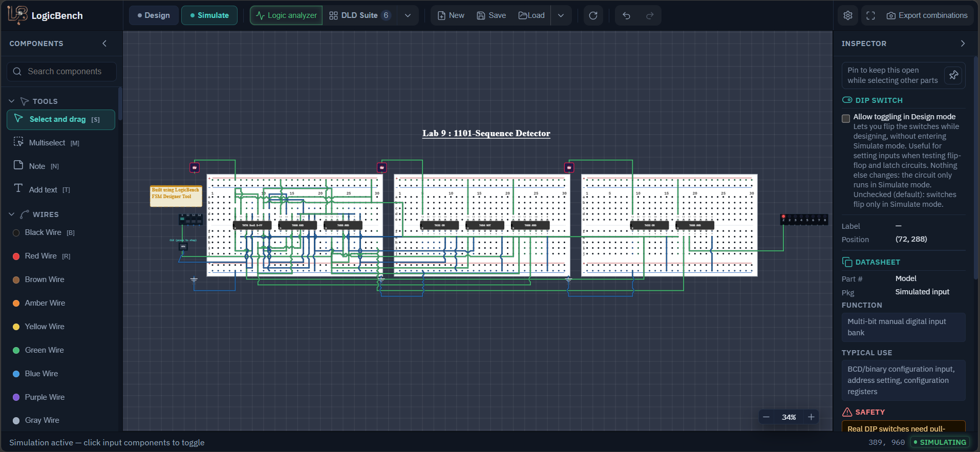Collapse the Wires section
Viewport: 980px width, 452px height.
(x=12, y=214)
